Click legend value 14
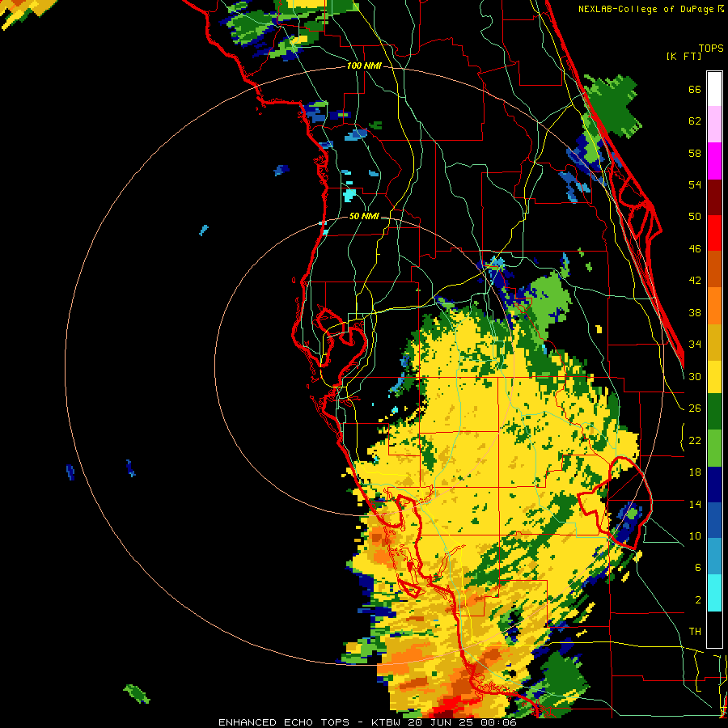Screen dimensions: 728x728 [695, 504]
